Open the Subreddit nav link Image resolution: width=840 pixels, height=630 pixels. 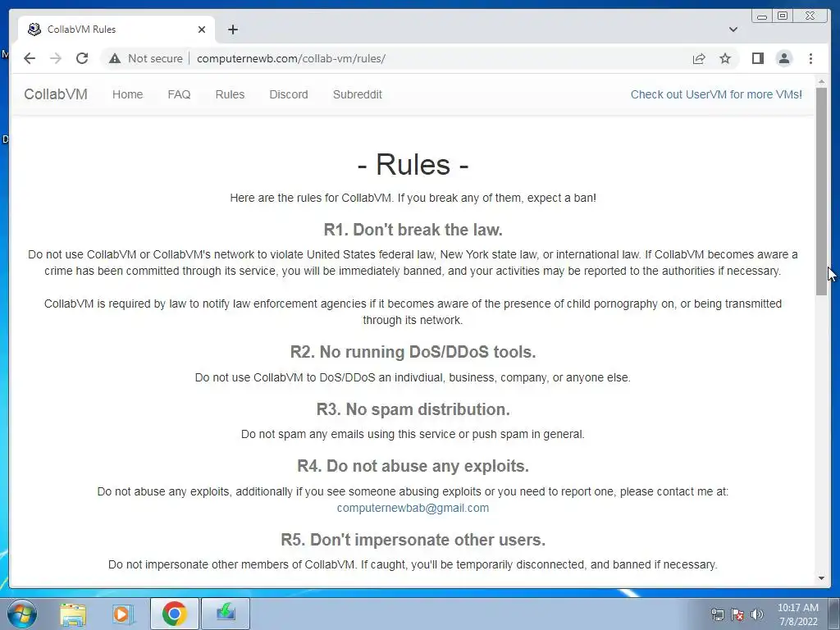358,94
